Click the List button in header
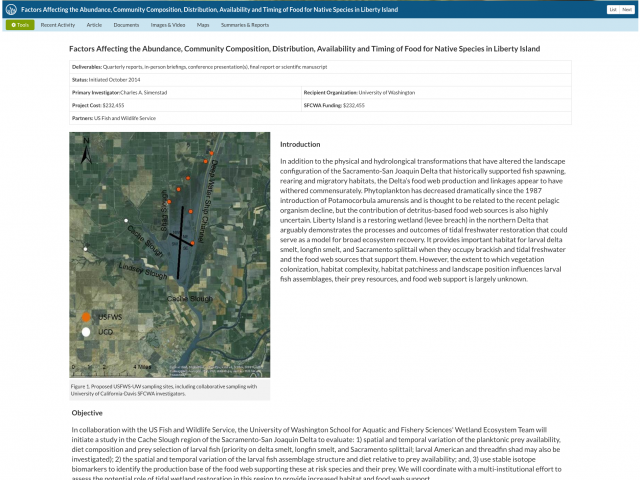The height and width of the screenshot is (480, 640). click(613, 9)
